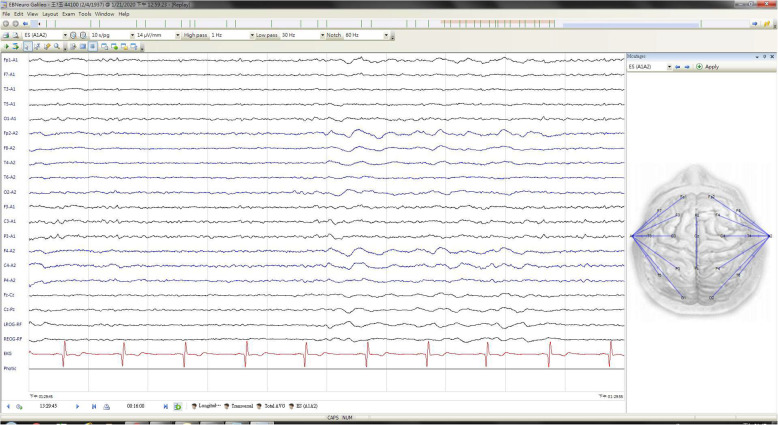
Task: Open the Exam menu
Action: (x=68, y=14)
